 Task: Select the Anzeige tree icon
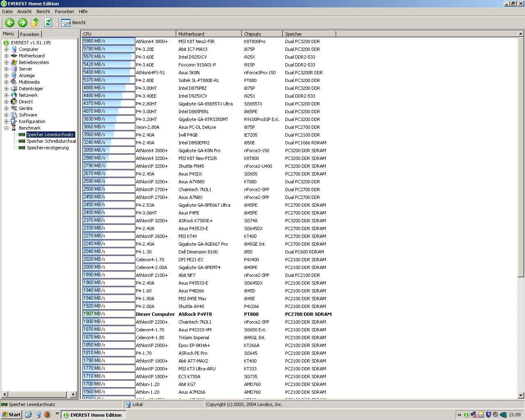[14, 75]
